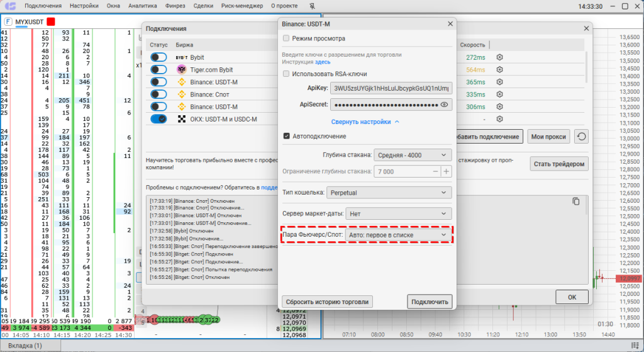Click the red square next to MYXUSDT
The width and height of the screenshot is (644, 352).
pyautogui.click(x=51, y=21)
